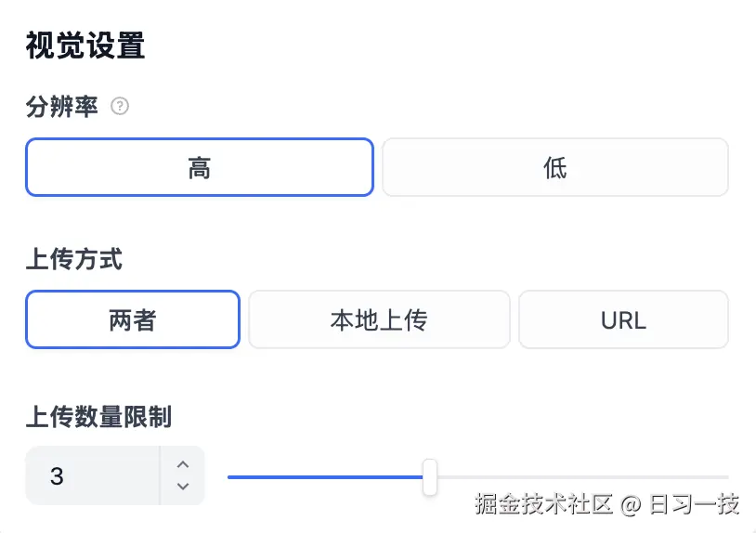Choose 本地上传 as the upload method
The height and width of the screenshot is (533, 756).
tap(379, 320)
